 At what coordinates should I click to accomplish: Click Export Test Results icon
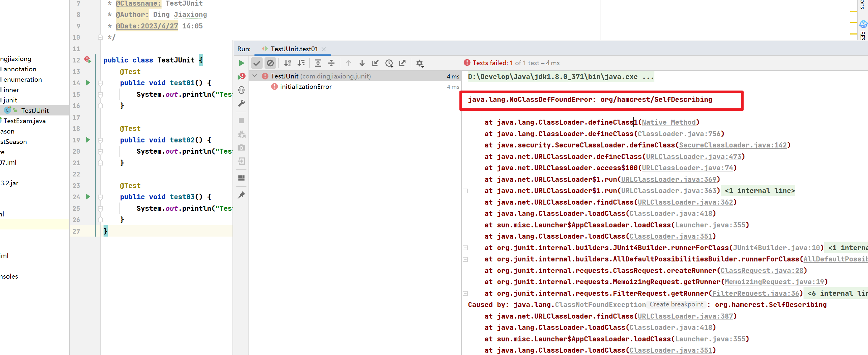tap(402, 63)
